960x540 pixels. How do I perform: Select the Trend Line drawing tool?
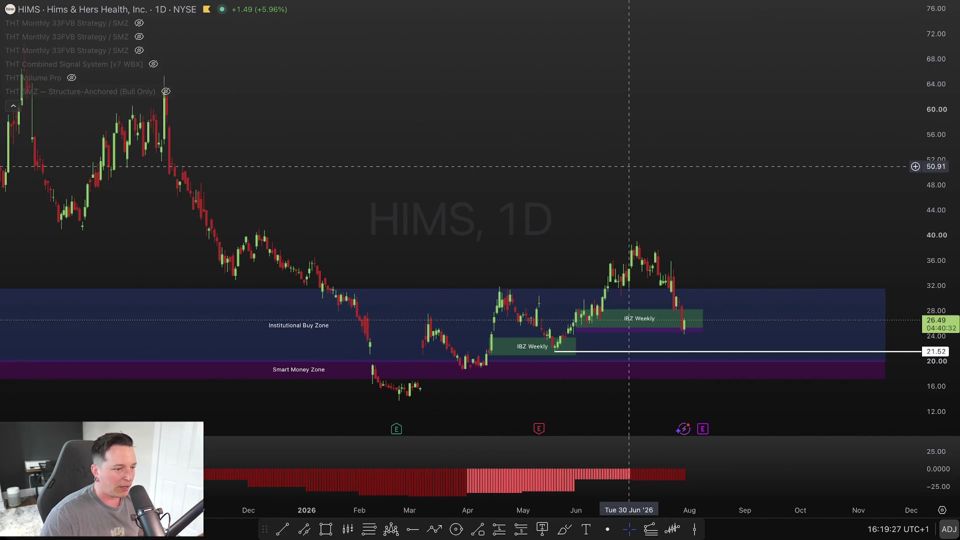[x=282, y=529]
